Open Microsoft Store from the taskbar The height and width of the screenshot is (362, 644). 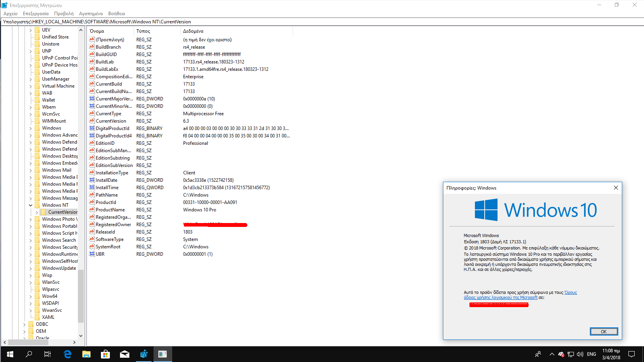pos(105,354)
